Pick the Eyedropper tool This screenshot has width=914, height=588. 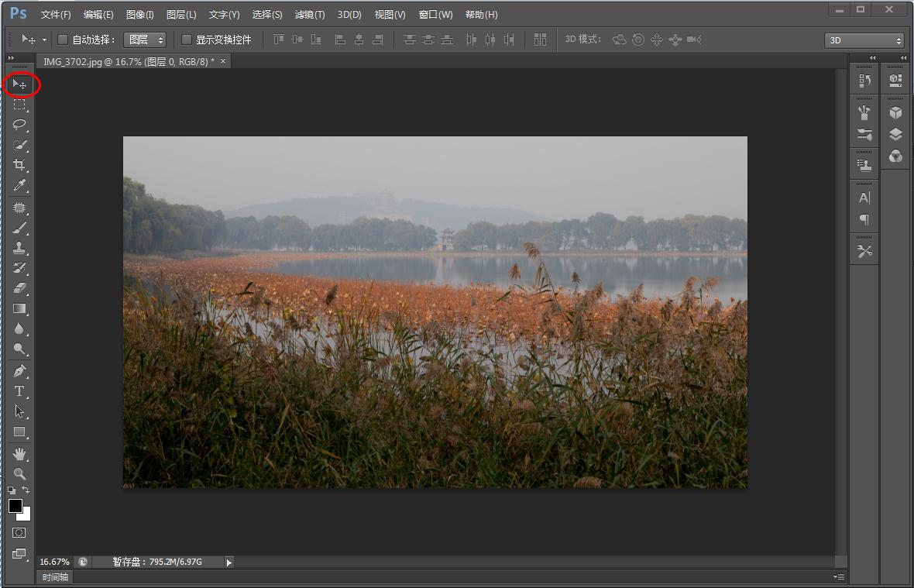point(20,185)
